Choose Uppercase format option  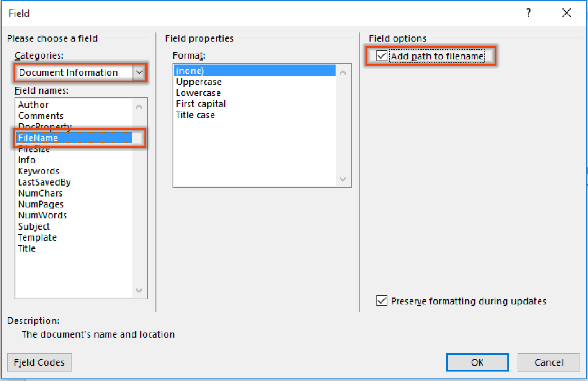click(198, 82)
